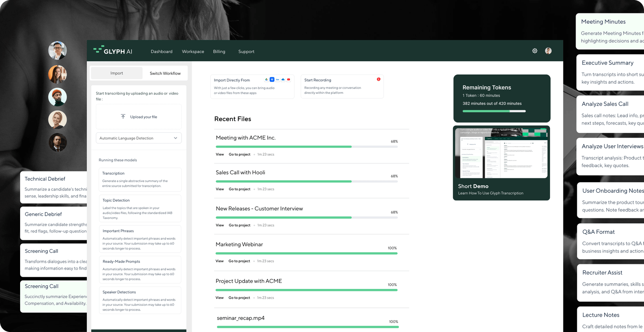The width and height of the screenshot is (644, 332).
Task: Import a file from Google Drive
Action: tap(266, 80)
